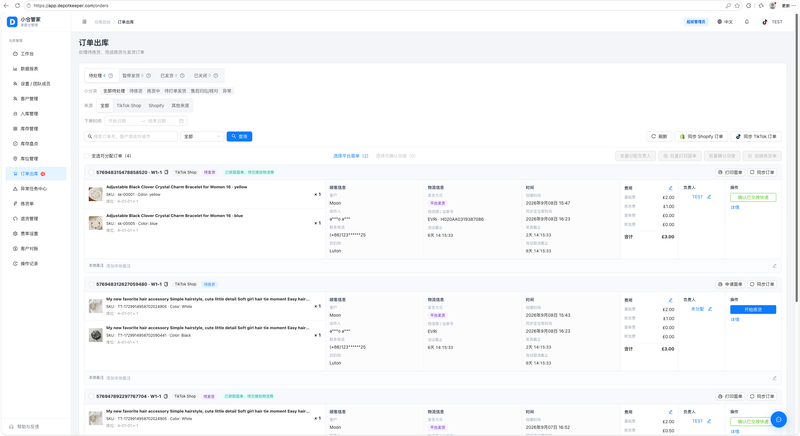The image size is (800, 436).
Task: Copy order number 576948315478858520-W1-1 with copy icon
Action: (x=166, y=172)
